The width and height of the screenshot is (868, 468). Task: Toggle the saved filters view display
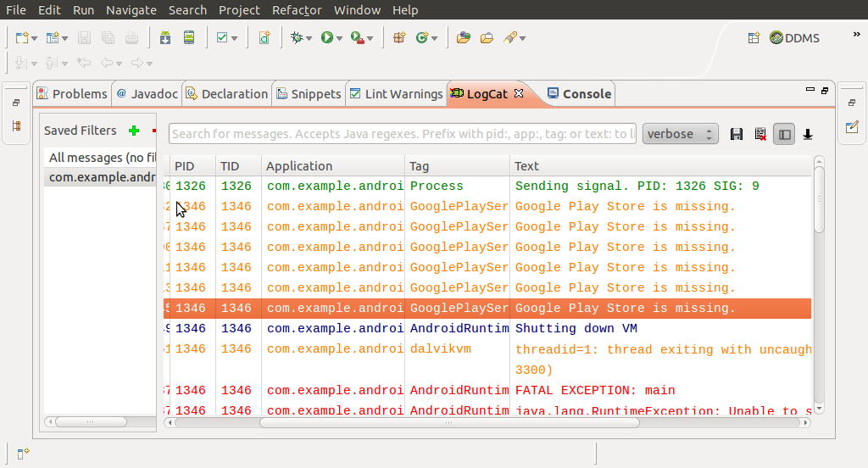[x=784, y=134]
